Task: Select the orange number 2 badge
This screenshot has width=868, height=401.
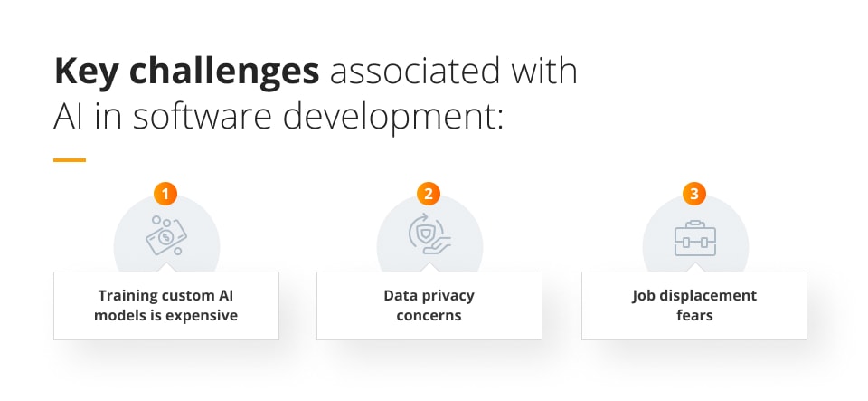Action: tap(429, 193)
